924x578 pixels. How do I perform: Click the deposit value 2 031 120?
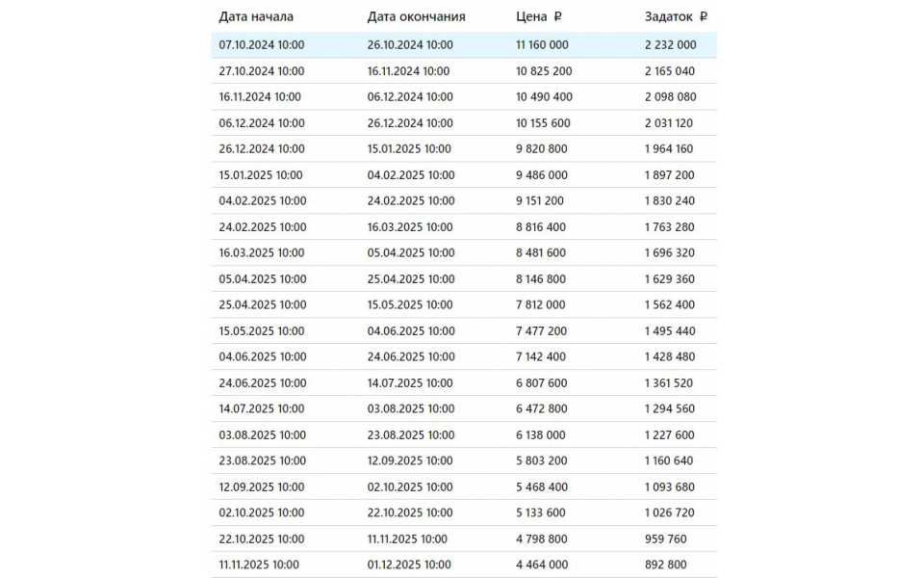click(669, 123)
